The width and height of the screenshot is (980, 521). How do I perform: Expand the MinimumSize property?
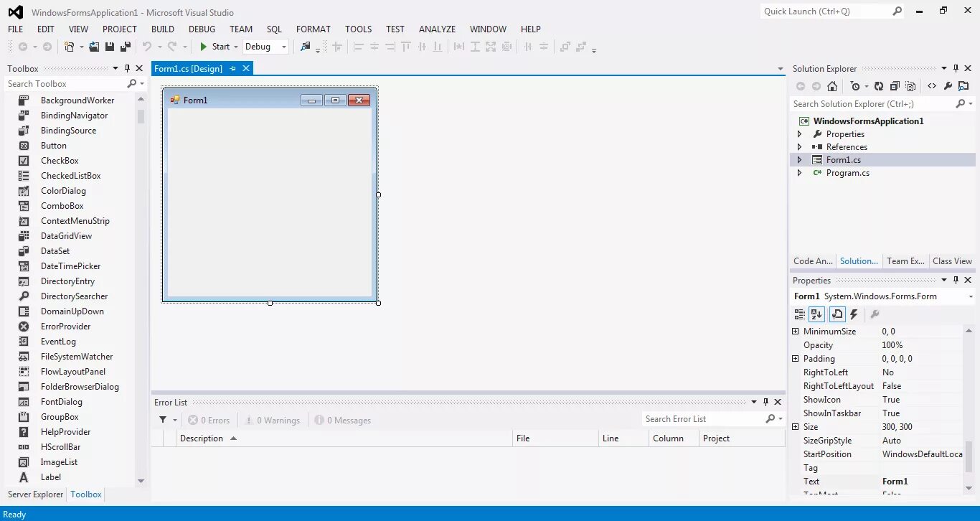point(795,332)
